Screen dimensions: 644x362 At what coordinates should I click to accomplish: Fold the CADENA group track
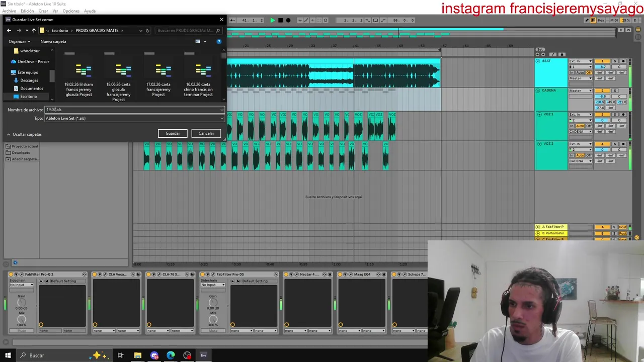538,90
